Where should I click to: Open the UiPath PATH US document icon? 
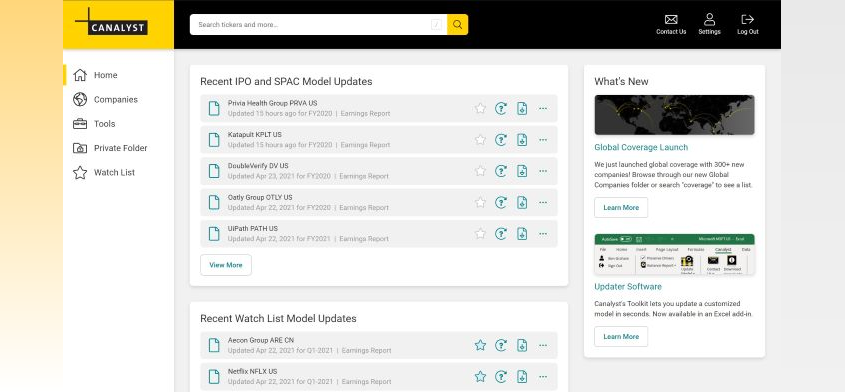214,233
